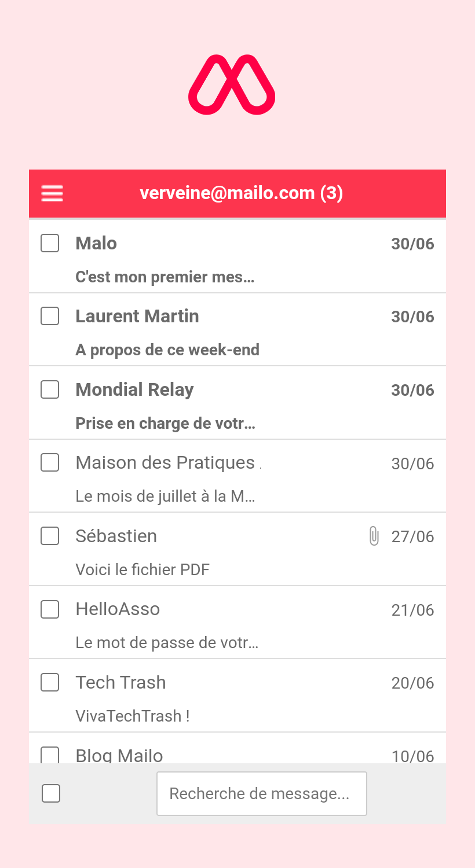Select the Tech Trash checkbox

click(50, 682)
